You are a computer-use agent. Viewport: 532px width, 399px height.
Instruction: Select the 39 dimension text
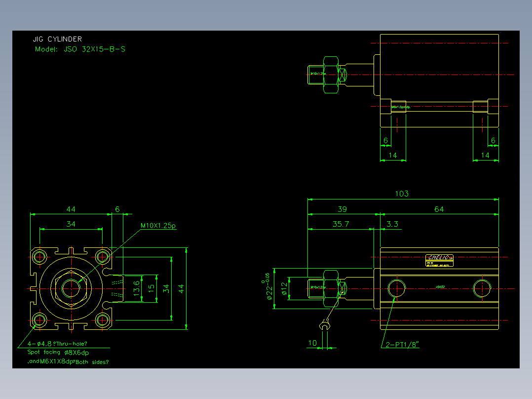tap(342, 209)
